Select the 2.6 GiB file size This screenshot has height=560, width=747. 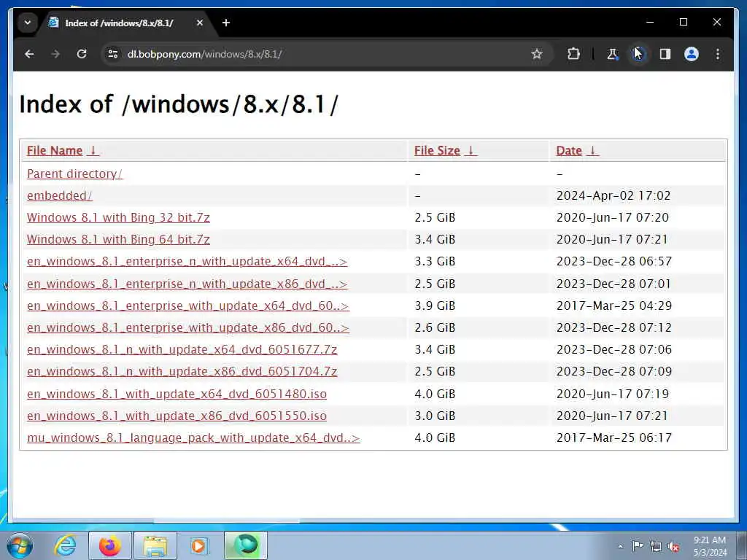(435, 327)
